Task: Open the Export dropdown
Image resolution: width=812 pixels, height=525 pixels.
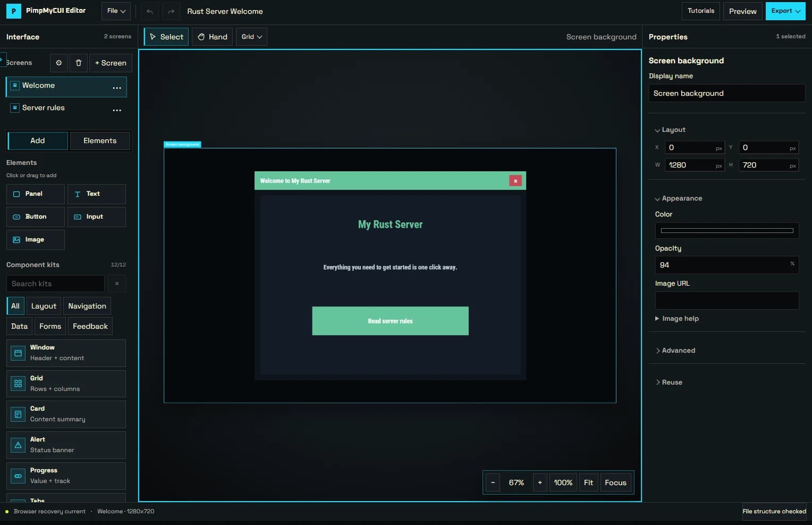Action: [x=785, y=11]
